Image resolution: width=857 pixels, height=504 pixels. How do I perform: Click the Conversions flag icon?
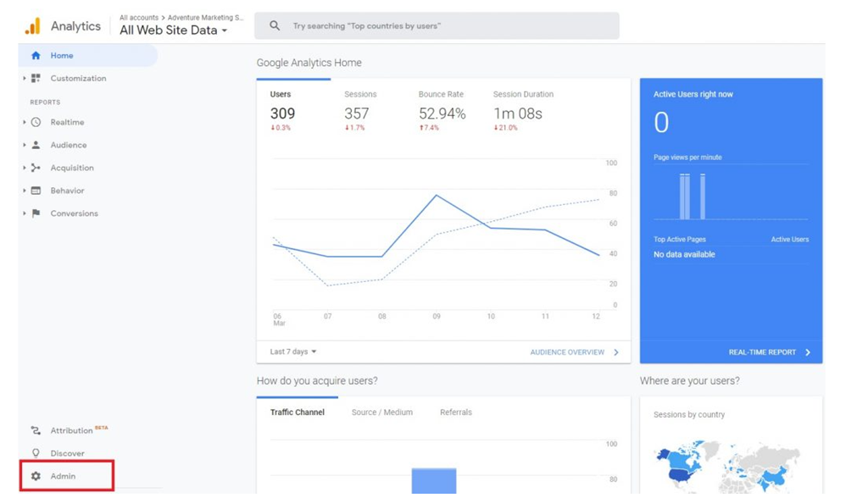coord(36,214)
